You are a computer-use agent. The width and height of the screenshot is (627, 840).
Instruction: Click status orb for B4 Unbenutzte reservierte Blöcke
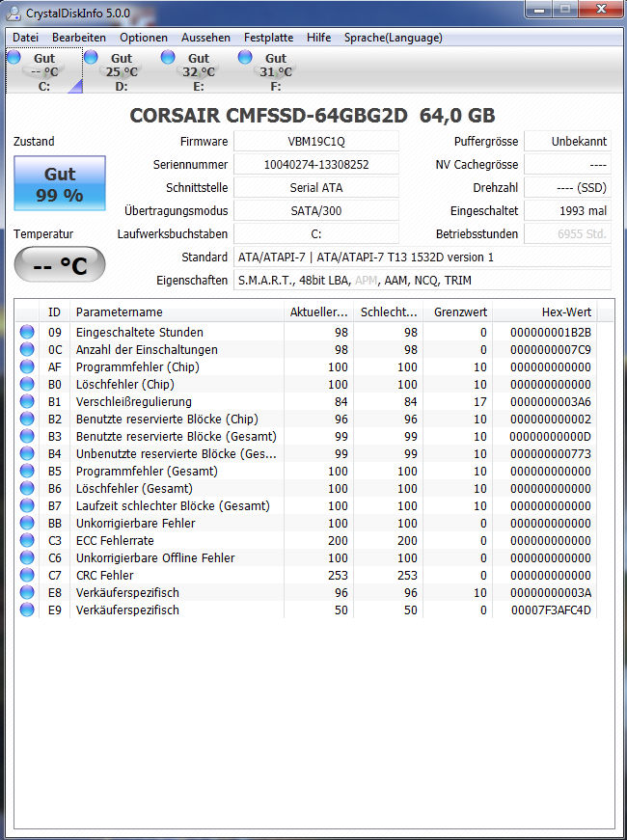click(x=27, y=453)
